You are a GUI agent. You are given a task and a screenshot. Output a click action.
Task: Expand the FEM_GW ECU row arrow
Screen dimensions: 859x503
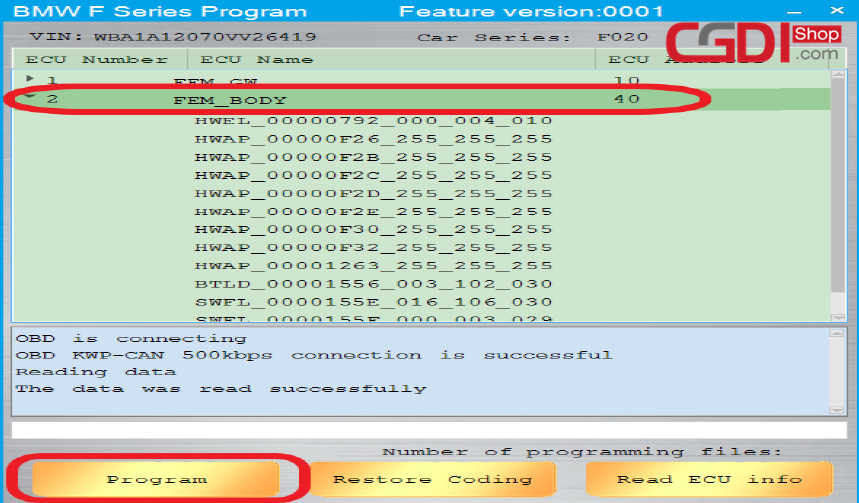point(30,79)
